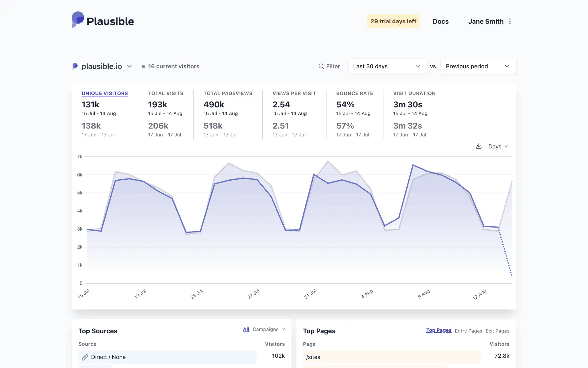Click the 16 current visitors link

pyautogui.click(x=173, y=66)
